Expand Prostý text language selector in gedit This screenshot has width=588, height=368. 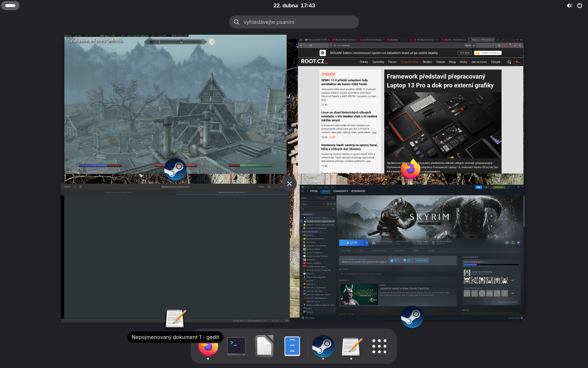[x=240, y=321]
